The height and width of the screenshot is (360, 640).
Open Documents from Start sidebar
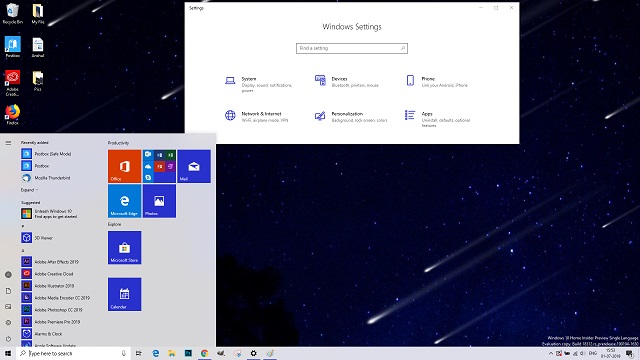tap(8, 291)
